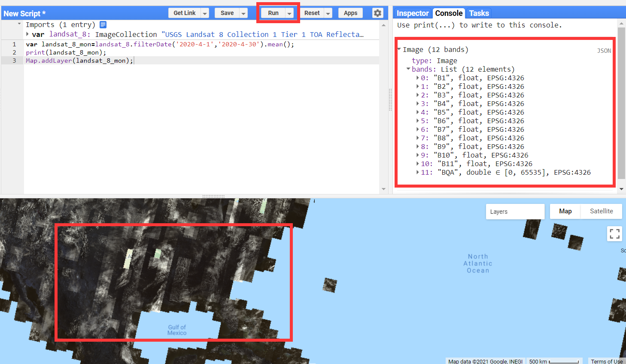Image resolution: width=626 pixels, height=364 pixels.
Task: Open the Save dropdown menu
Action: click(x=243, y=12)
